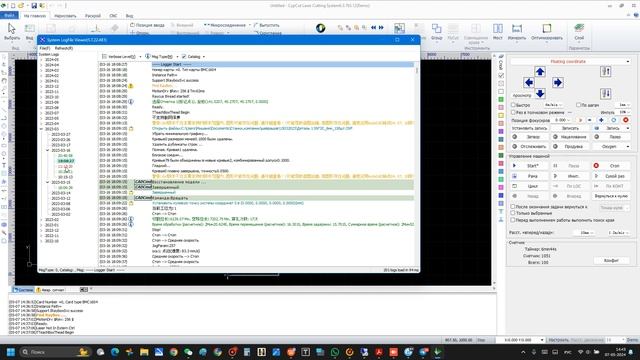This screenshot has height=360, width=640.
Task: Expand the 2023-12 log folder
Action: coord(41,86)
